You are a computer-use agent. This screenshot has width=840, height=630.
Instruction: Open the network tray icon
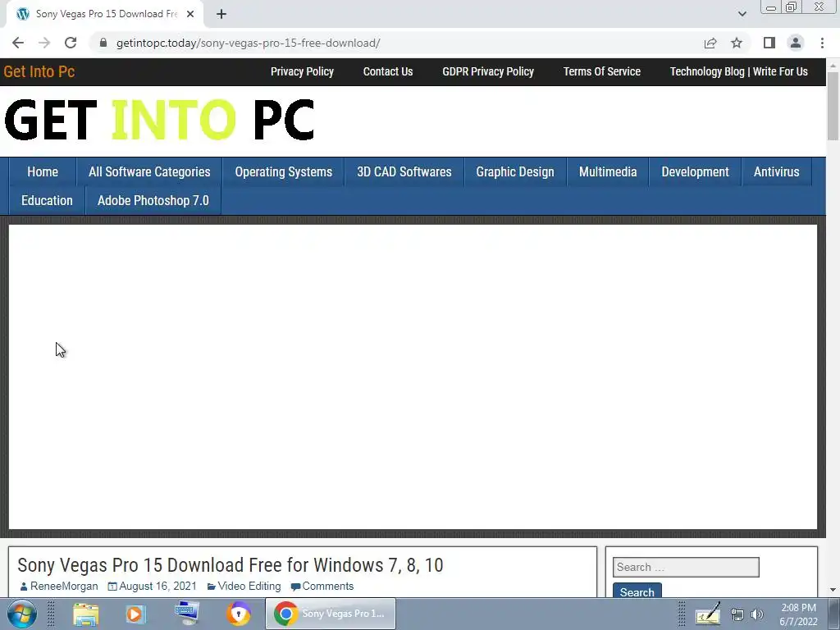tap(737, 615)
